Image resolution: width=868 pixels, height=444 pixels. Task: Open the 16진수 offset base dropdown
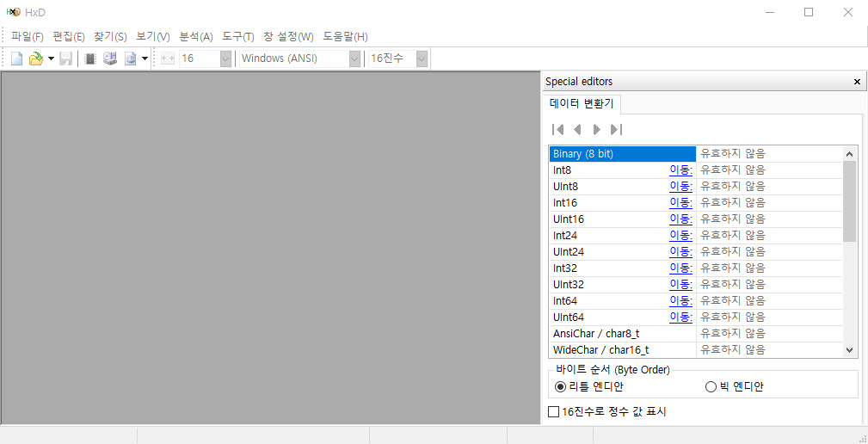coord(398,59)
